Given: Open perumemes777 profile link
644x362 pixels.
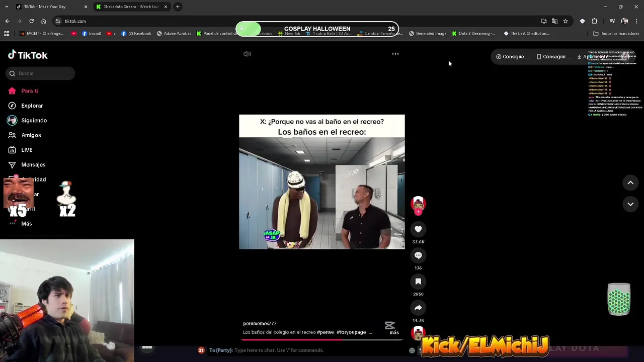Looking at the screenshot, I should 260,323.
